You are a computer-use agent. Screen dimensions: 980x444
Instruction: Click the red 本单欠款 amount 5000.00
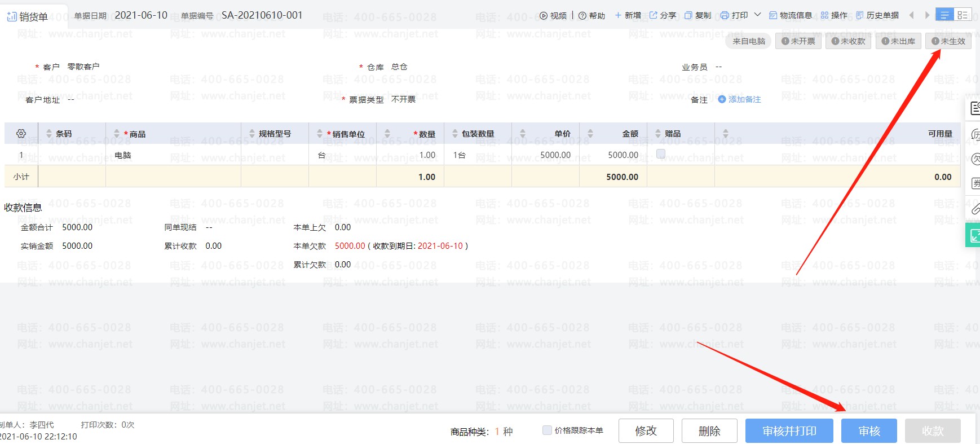tap(350, 246)
